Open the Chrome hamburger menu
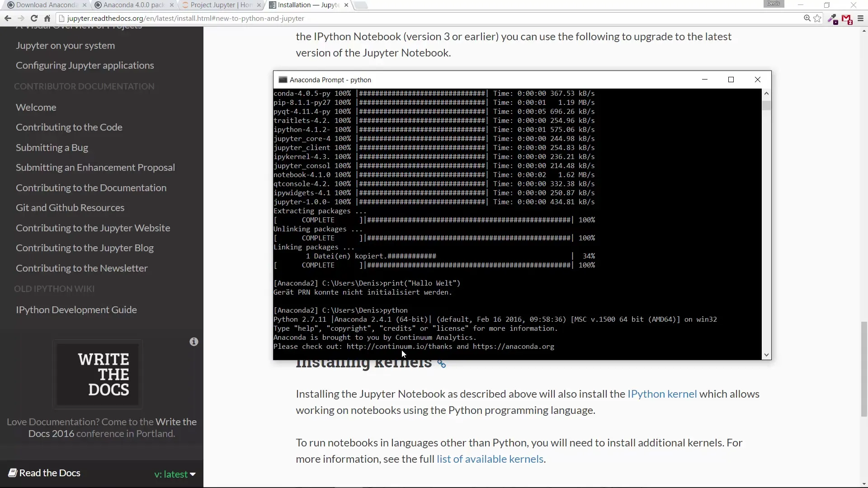 [x=860, y=19]
